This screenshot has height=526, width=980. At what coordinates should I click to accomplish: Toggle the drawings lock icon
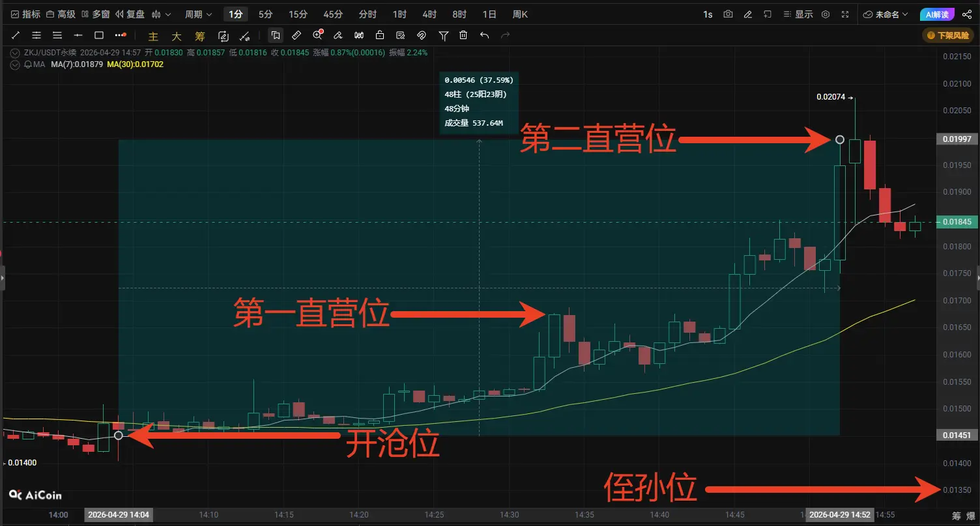coord(380,35)
